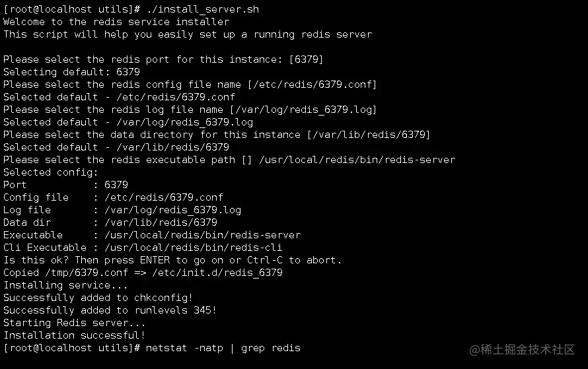
Task: Click the 'Selected config:' heading line
Action: point(51,172)
